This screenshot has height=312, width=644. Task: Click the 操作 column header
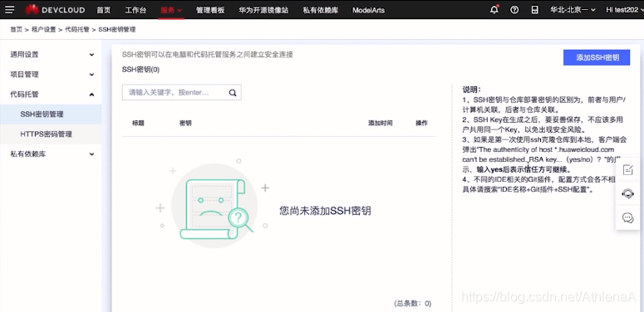click(421, 123)
